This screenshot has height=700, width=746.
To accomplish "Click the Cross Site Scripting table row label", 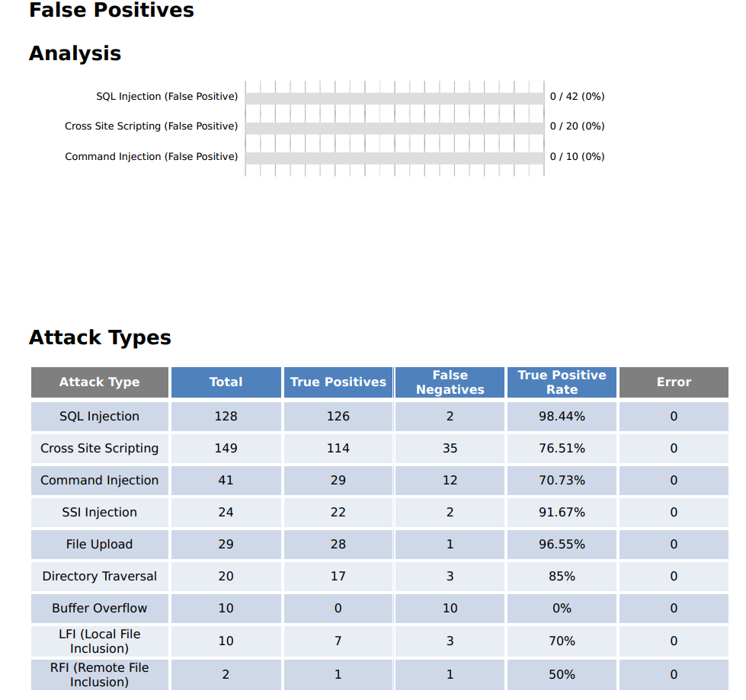I will 100,449.
